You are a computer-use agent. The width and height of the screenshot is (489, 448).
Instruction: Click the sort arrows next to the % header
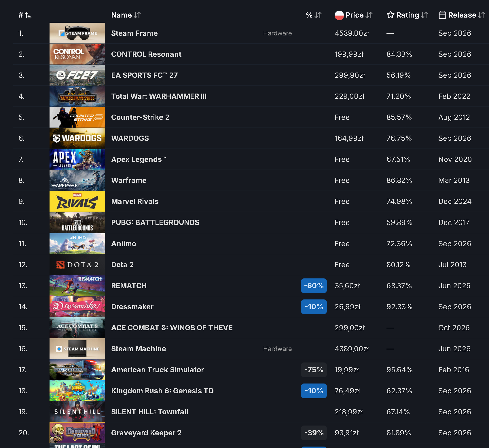(318, 15)
